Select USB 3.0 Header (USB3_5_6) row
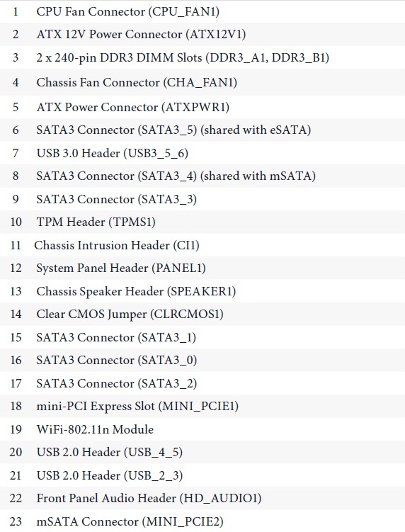 (202, 153)
